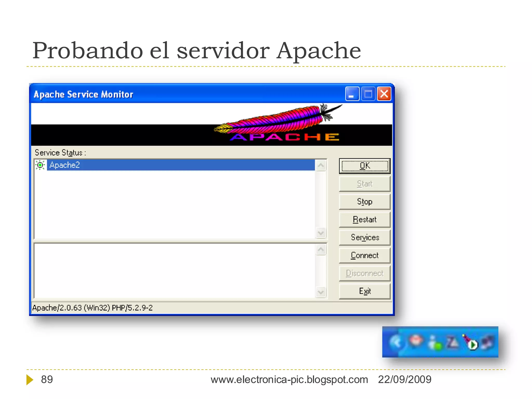Stop the Apache2 service

point(364,202)
